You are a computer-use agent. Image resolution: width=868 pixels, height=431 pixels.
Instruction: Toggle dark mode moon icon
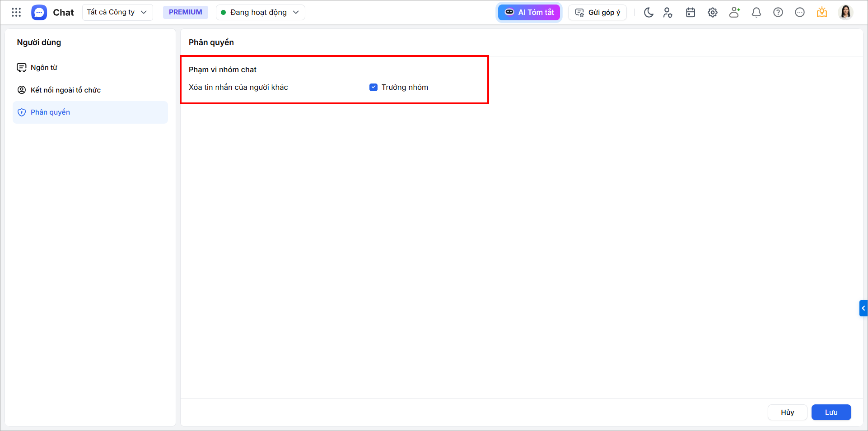tap(649, 12)
